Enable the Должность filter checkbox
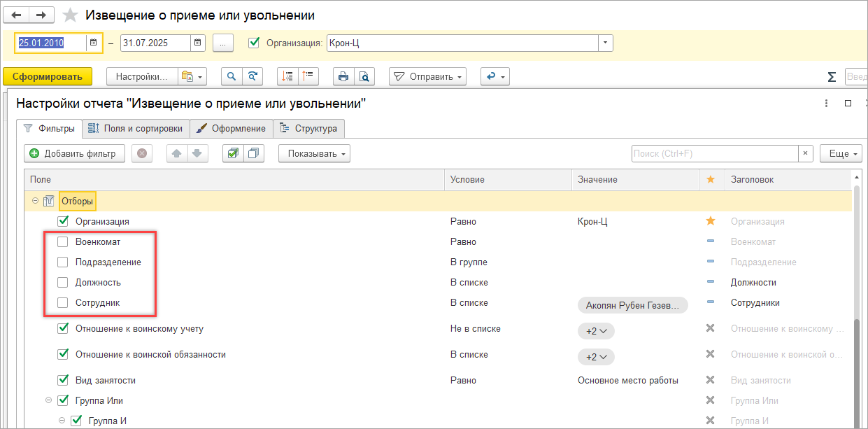Screen dimensions: 868x429 [63, 282]
